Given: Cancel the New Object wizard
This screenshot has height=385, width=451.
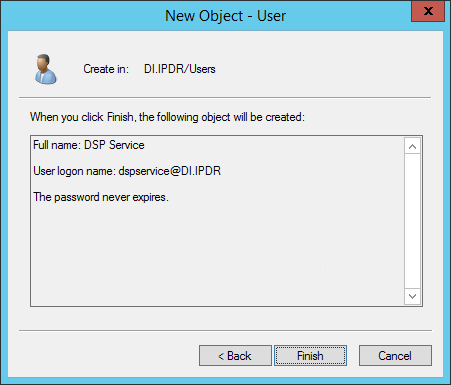Looking at the screenshot, I should [395, 356].
